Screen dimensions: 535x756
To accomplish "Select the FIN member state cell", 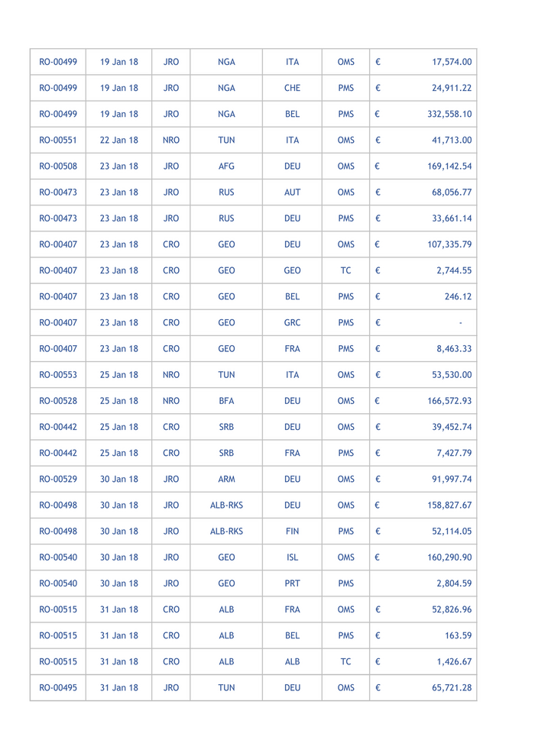I will [292, 531].
